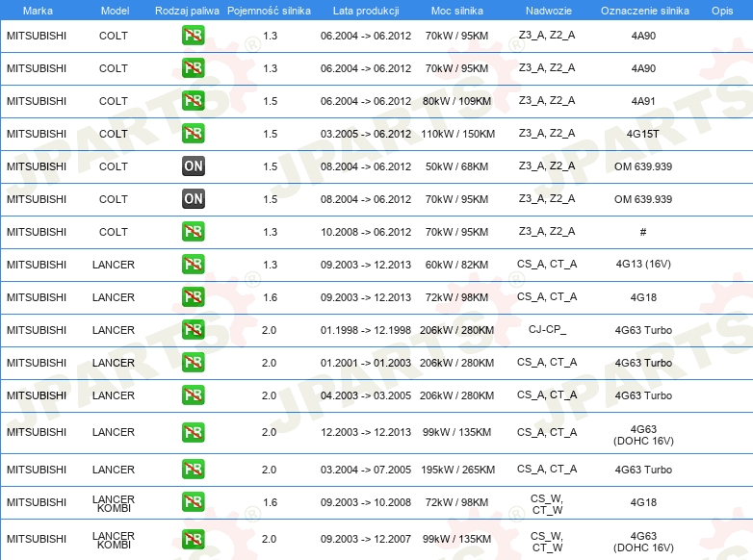Click the Rodzaj paliwa column header
The image size is (753, 560).
tap(187, 11)
